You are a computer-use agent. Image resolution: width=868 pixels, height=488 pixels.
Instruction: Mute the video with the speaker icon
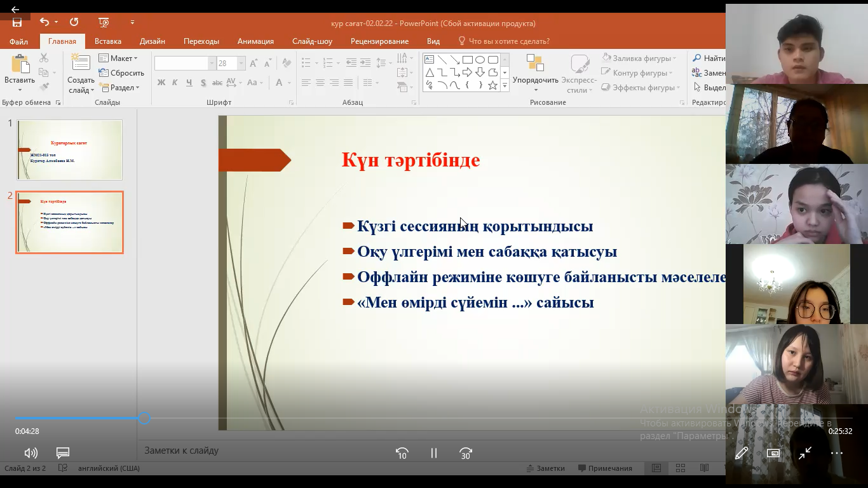(31, 453)
